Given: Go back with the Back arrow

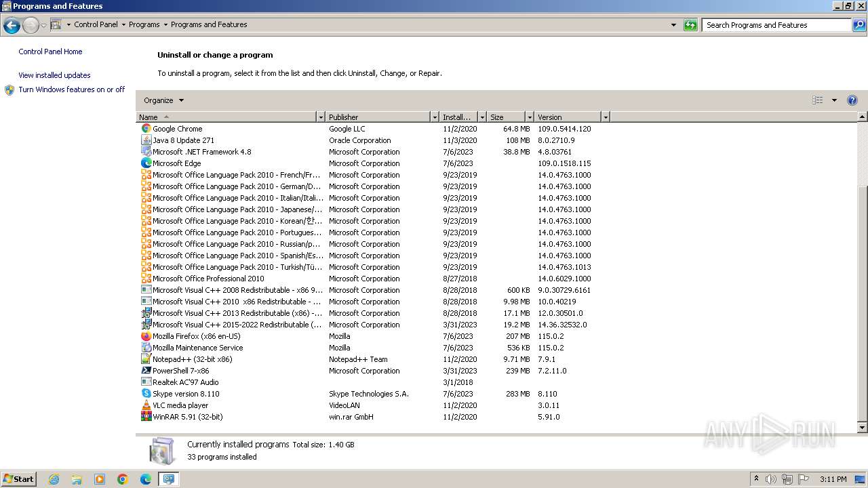Looking at the screenshot, I should 12,26.
